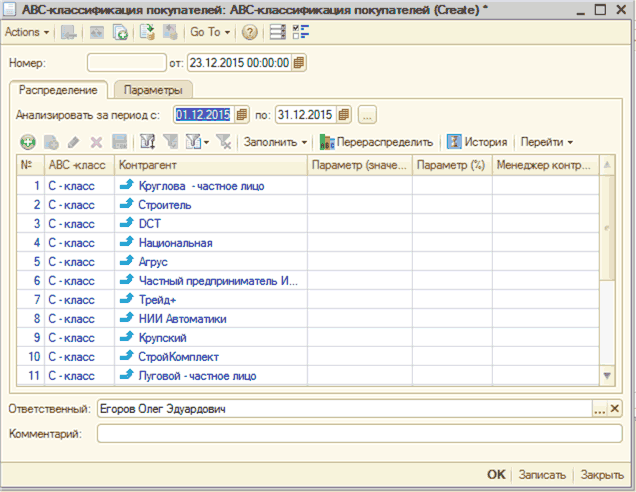Screen dimensions: 636x492
Task: Expand the Заполнить dropdown
Action: pyautogui.click(x=276, y=142)
